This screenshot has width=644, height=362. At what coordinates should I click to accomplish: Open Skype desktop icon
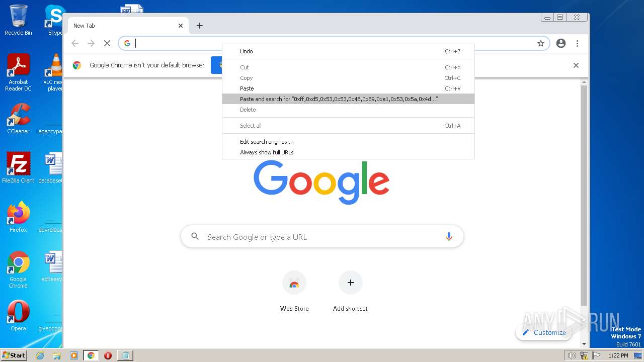[x=54, y=20]
